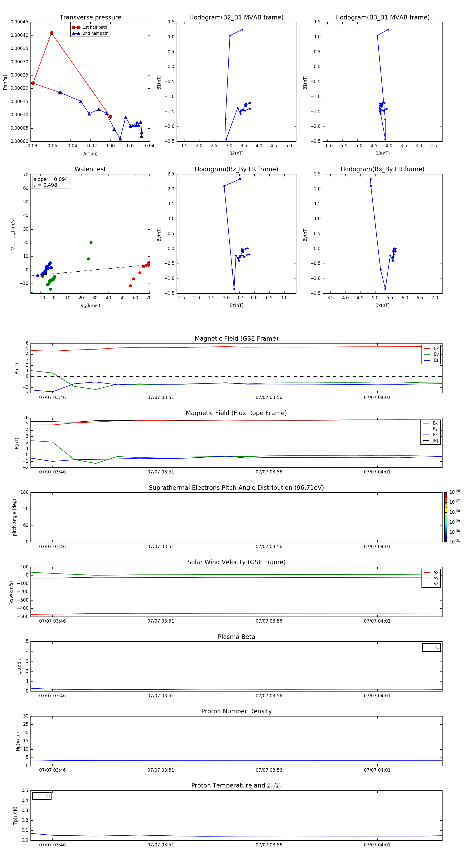This screenshot has height=868, width=473.
Task: Click the 'Transverse pressure' plot title
Action: [x=90, y=18]
